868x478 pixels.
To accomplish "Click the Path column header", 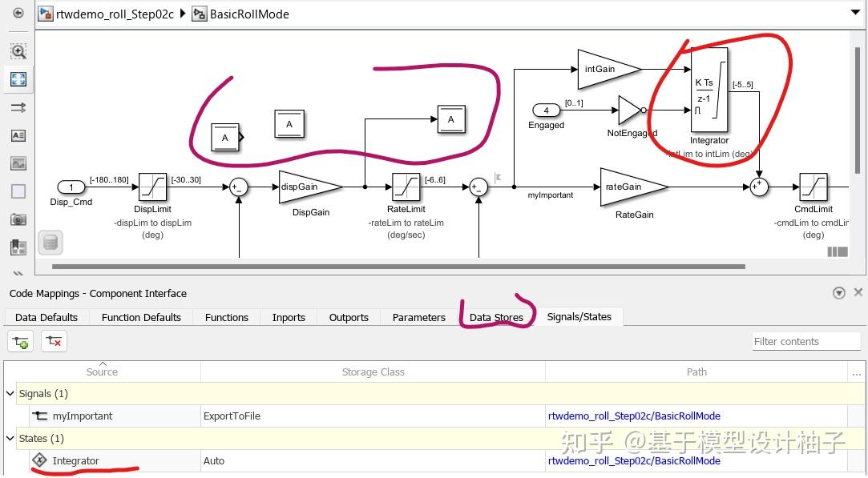I will point(696,372).
